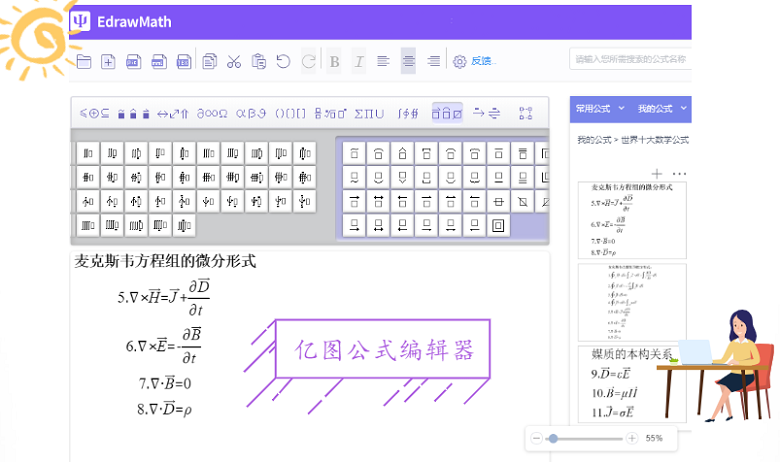This screenshot has height=462, width=780.
Task: Insert the right-arrow-over template
Action: 354,201
